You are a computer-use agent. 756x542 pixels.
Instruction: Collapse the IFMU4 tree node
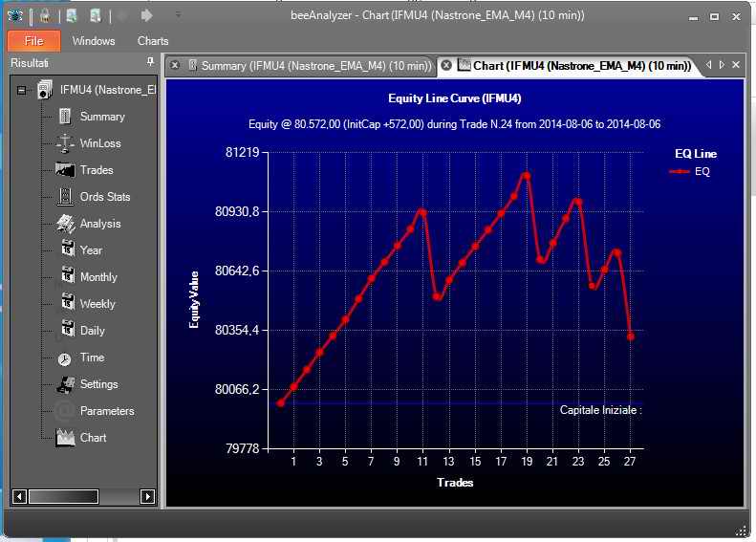point(22,90)
